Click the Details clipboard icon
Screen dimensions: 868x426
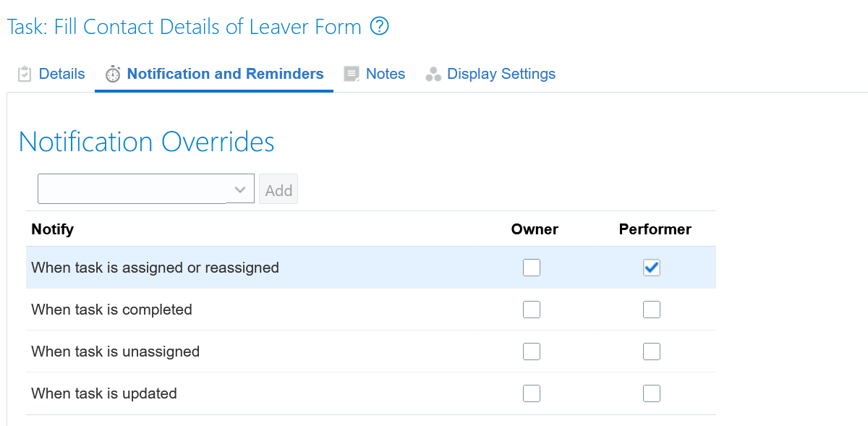(25, 74)
